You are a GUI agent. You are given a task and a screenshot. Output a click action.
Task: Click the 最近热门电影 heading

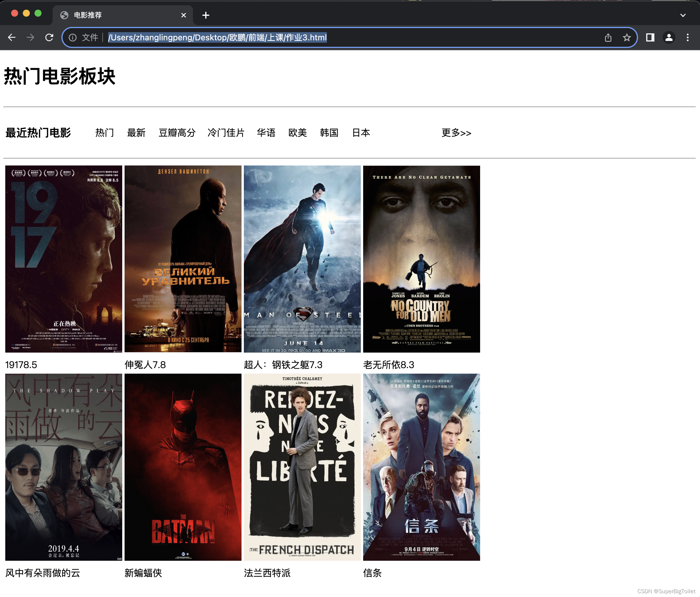[x=38, y=133]
